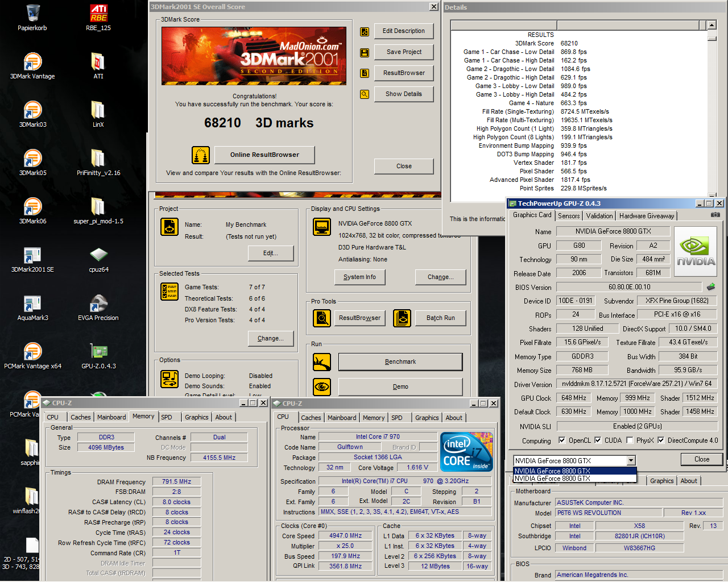Click the DRAM Frequency value 791.5 MHz
The width and height of the screenshot is (728, 582).
click(x=176, y=481)
